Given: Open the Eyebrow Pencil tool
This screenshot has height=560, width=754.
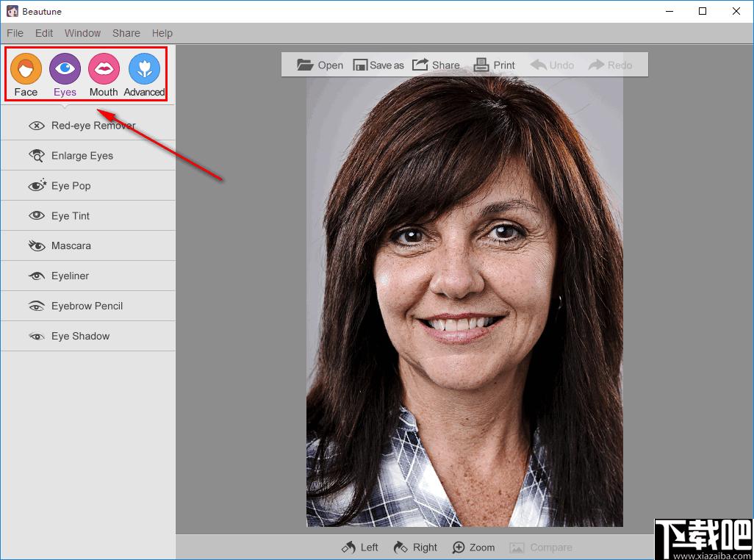Looking at the screenshot, I should point(88,306).
